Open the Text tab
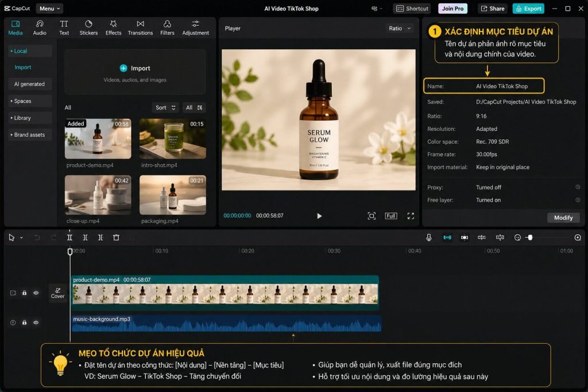 pyautogui.click(x=64, y=28)
